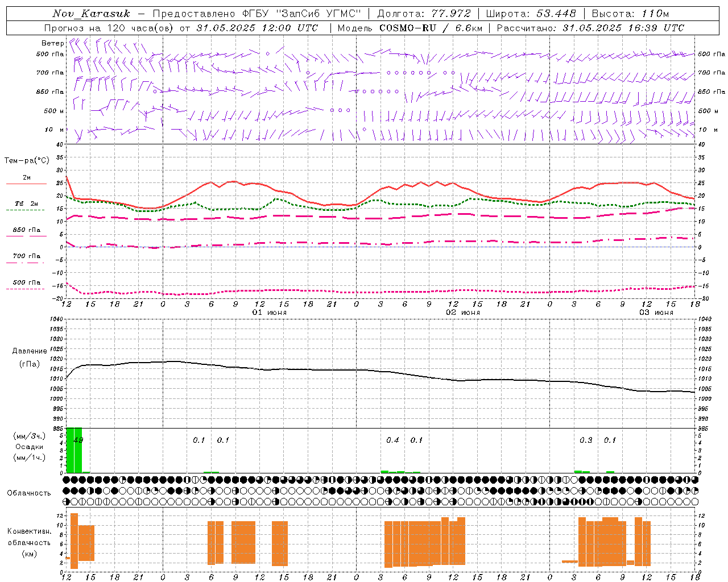Click the 'Тем-ра(°C)' temperature panel label

27,161
